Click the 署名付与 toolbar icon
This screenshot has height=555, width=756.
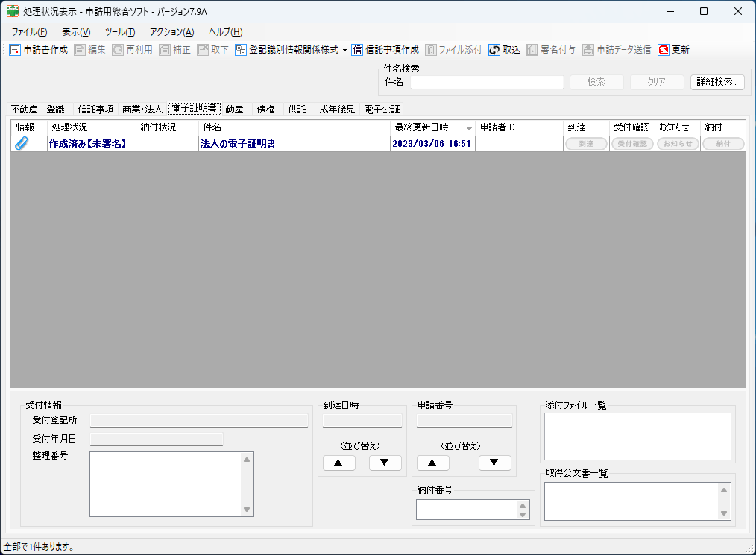(x=532, y=50)
